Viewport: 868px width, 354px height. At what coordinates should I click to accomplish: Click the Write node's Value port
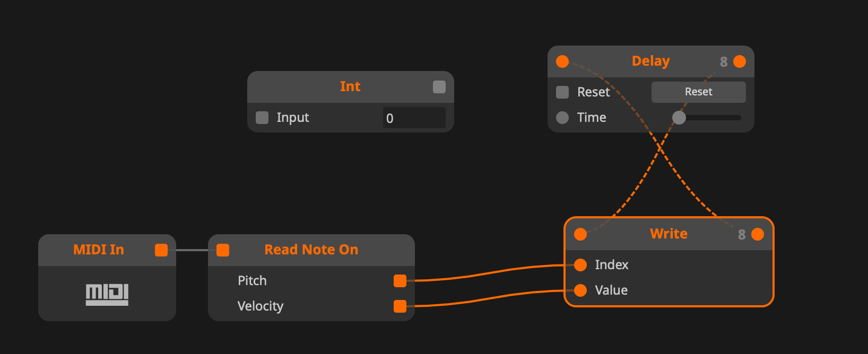tap(580, 290)
